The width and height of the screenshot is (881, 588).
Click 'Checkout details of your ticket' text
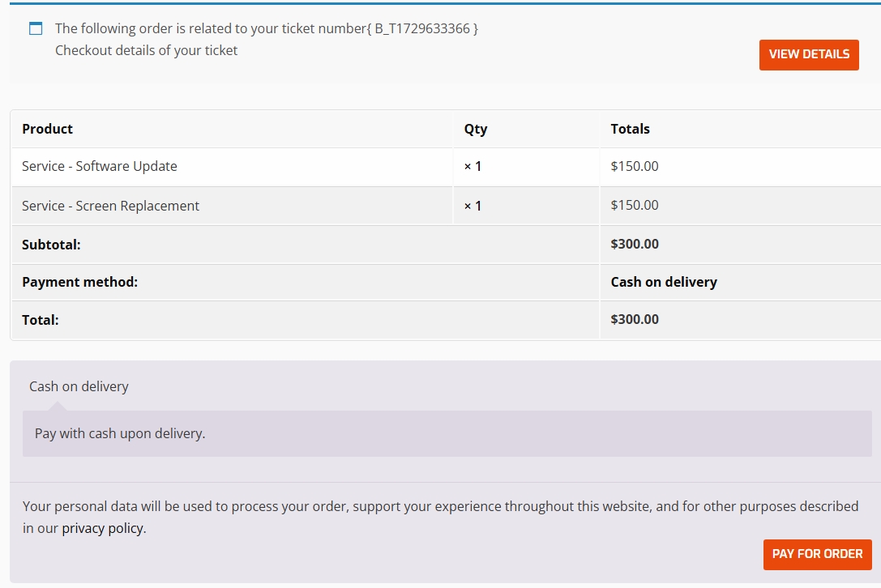coord(146,50)
